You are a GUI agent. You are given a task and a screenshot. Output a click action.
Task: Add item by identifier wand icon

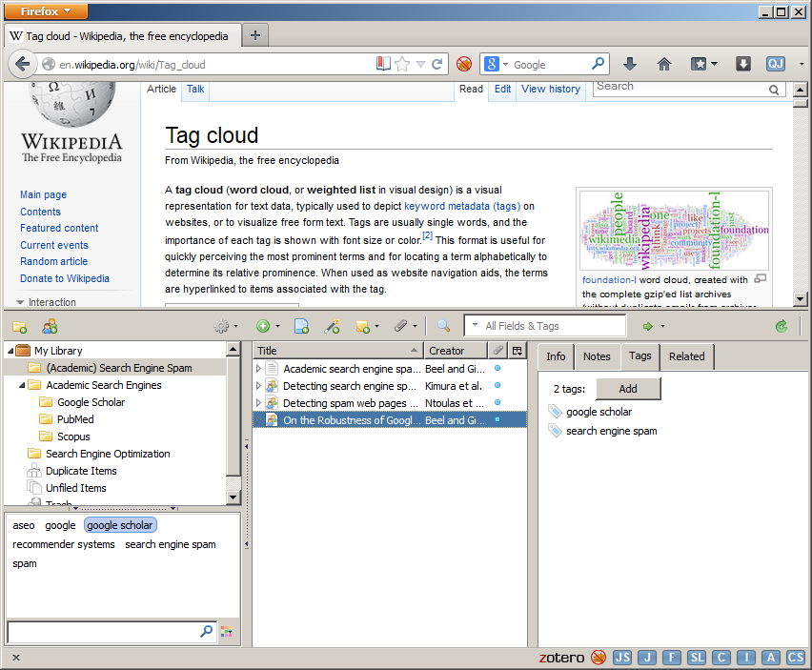coord(332,326)
